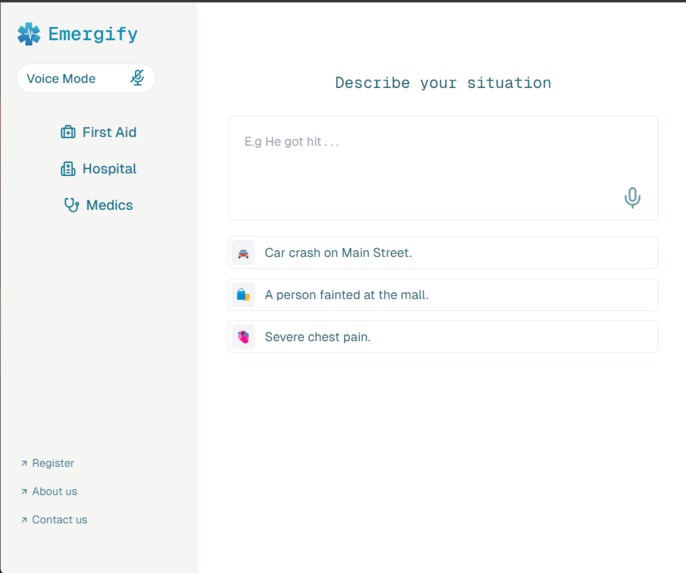The width and height of the screenshot is (686, 573).
Task: Click the Emergify brand name text
Action: pyautogui.click(x=93, y=34)
